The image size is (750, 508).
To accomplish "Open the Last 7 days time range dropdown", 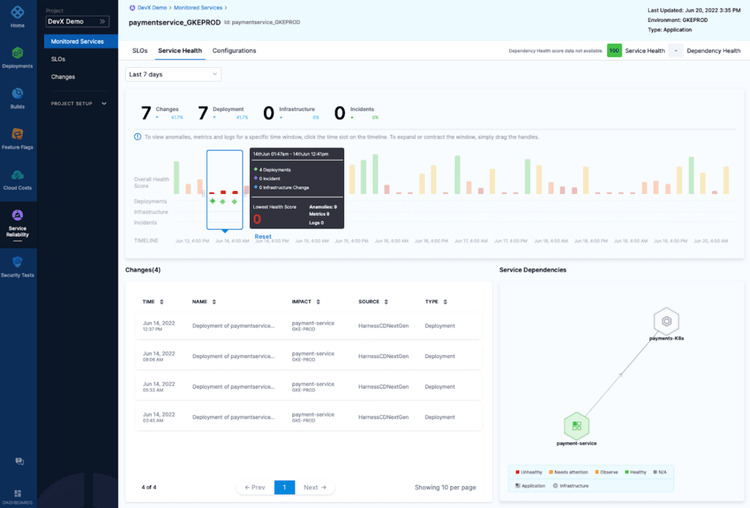I will 173,74.
